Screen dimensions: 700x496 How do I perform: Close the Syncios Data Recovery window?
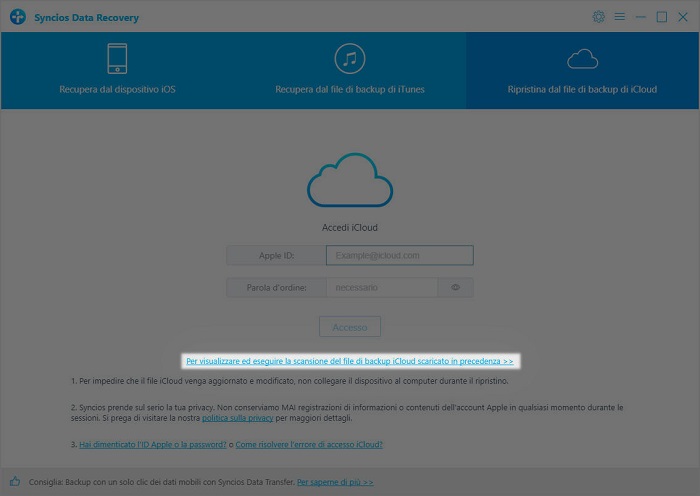(x=683, y=17)
